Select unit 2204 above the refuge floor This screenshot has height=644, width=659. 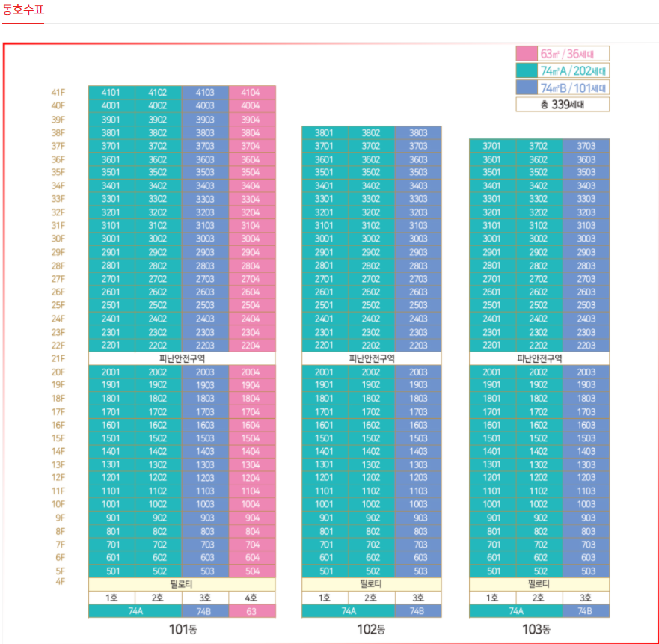click(252, 345)
